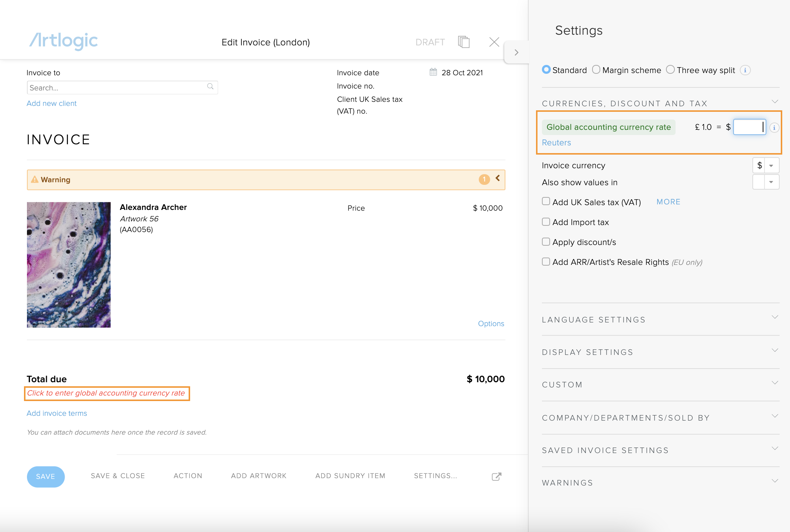Click Add new client link
790x532 pixels.
[52, 103]
